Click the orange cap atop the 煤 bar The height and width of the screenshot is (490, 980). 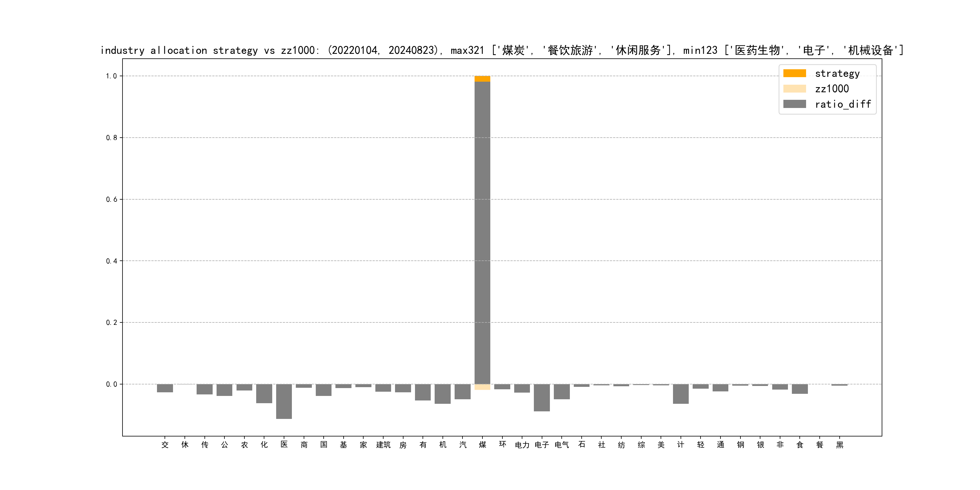[x=482, y=79]
